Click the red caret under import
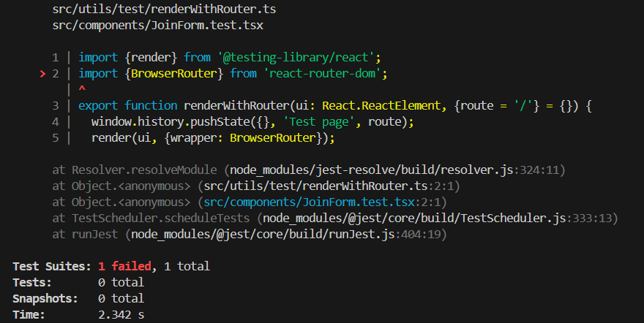The width and height of the screenshot is (644, 323). tap(82, 88)
